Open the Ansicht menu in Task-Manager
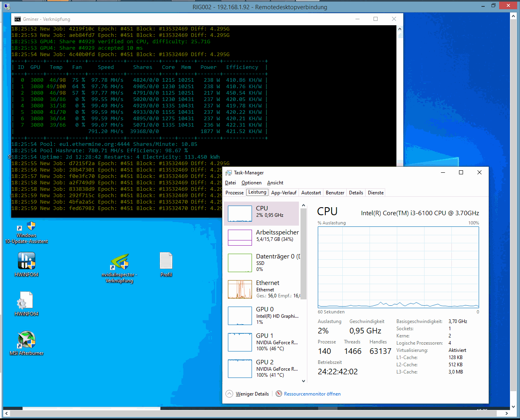The height and width of the screenshot is (420, 520). tap(275, 183)
